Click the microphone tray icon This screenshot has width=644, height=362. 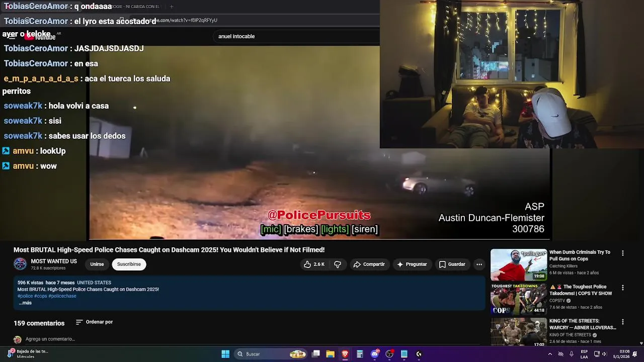572,354
